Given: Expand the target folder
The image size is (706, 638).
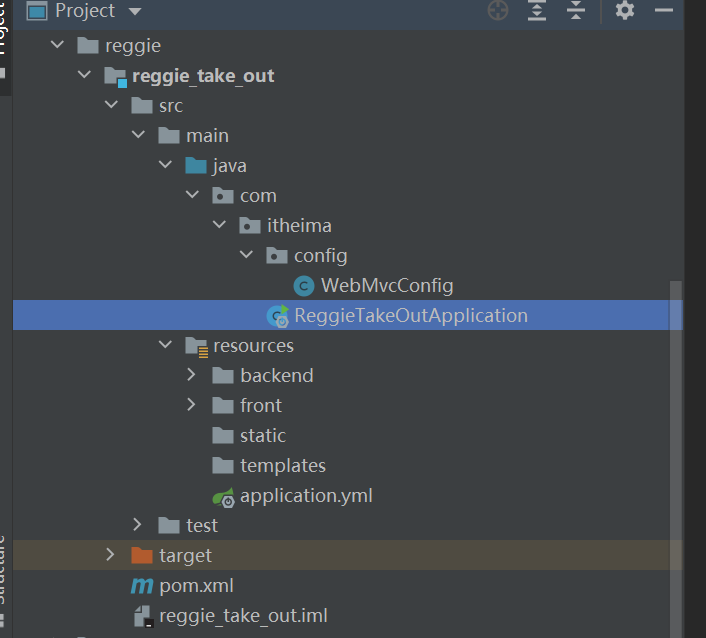Looking at the screenshot, I should coord(110,555).
